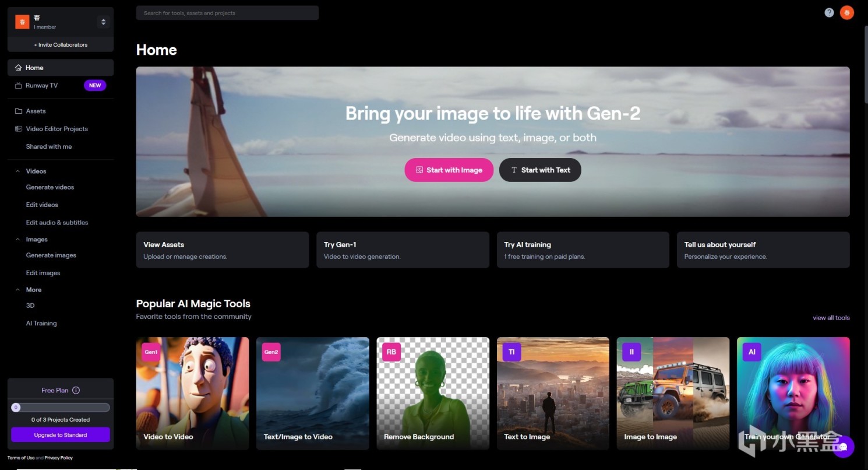Select Edit images in sidebar
This screenshot has height=470, width=868.
(x=43, y=273)
